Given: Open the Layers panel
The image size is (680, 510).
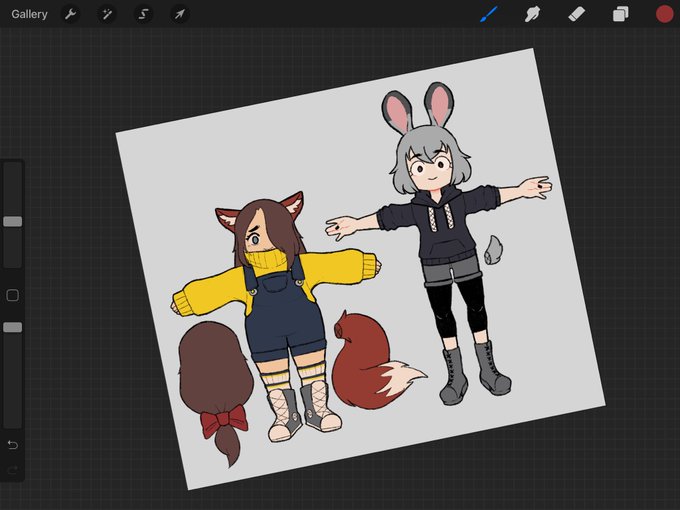Looking at the screenshot, I should [621, 14].
